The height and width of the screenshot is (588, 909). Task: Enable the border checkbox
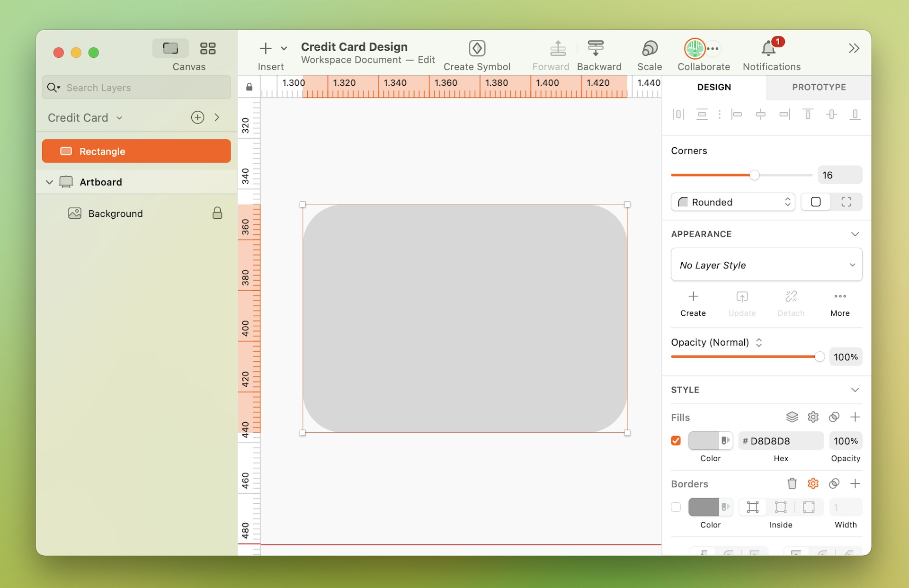coord(676,507)
